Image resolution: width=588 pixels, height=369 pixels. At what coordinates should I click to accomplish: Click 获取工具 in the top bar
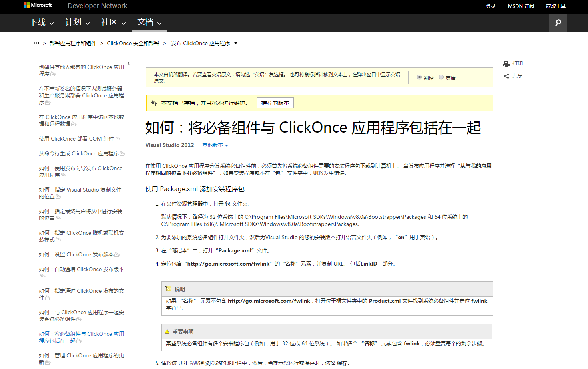pos(556,6)
